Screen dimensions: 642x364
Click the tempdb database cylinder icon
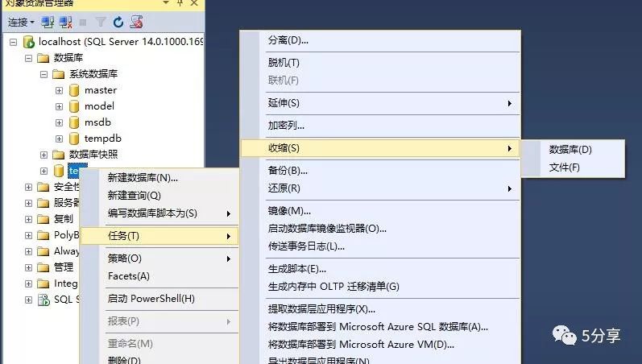pos(74,139)
